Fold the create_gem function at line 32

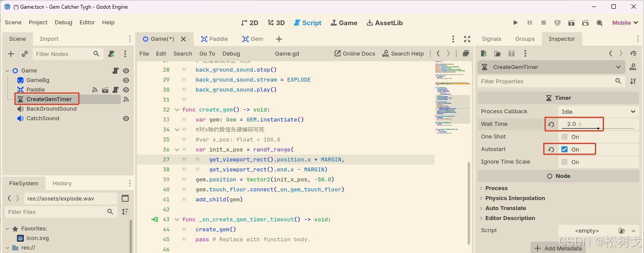pos(177,110)
